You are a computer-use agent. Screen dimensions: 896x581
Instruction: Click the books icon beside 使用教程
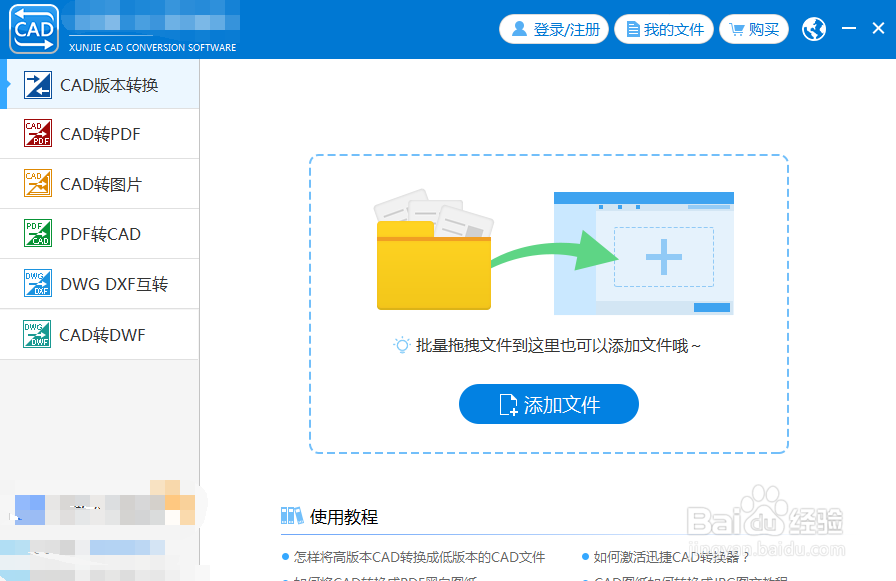pyautogui.click(x=292, y=515)
